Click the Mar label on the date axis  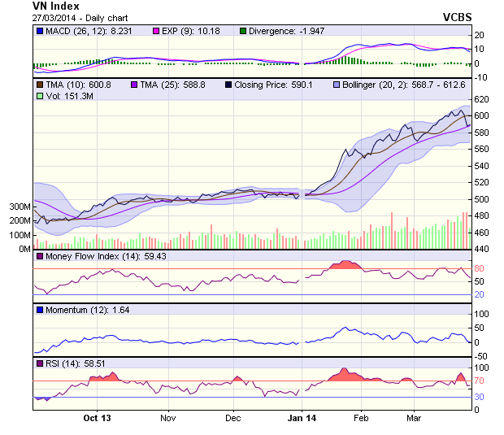tap(414, 418)
